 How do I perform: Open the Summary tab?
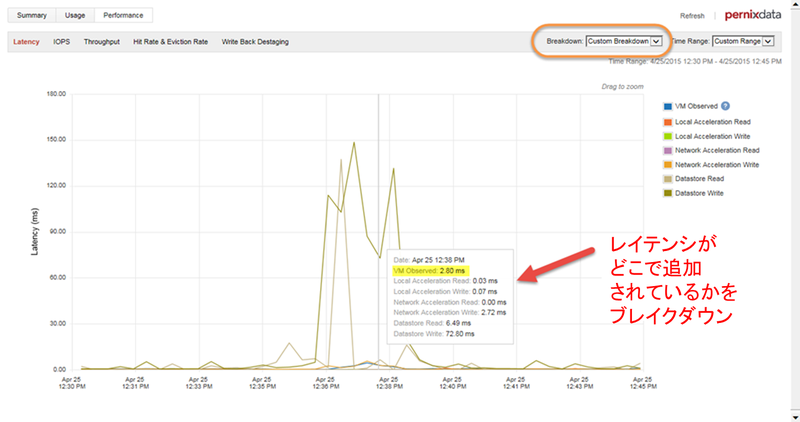(32, 15)
